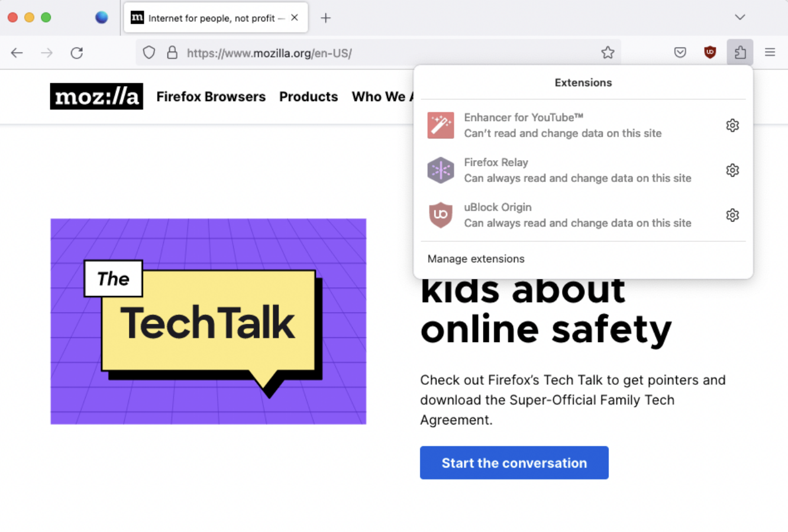Toggle the Extensions puzzle-piece button
The width and height of the screenshot is (788, 532).
tap(740, 53)
